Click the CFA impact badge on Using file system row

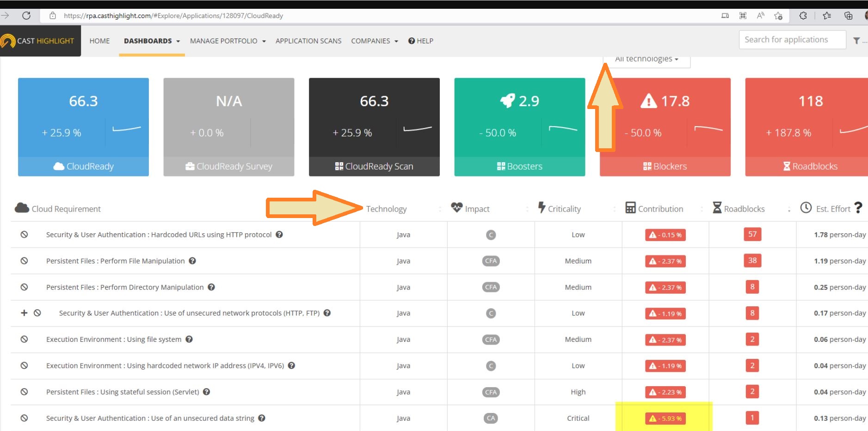(491, 340)
